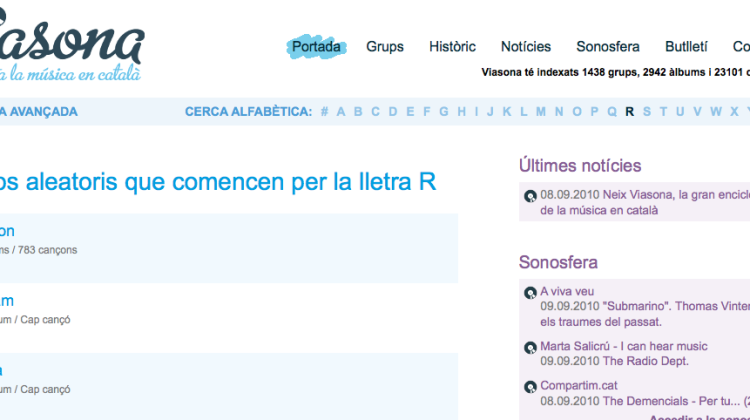This screenshot has height=420, width=750.
Task: Open 'Marta Salicrú - I can hear music'
Action: pos(624,346)
